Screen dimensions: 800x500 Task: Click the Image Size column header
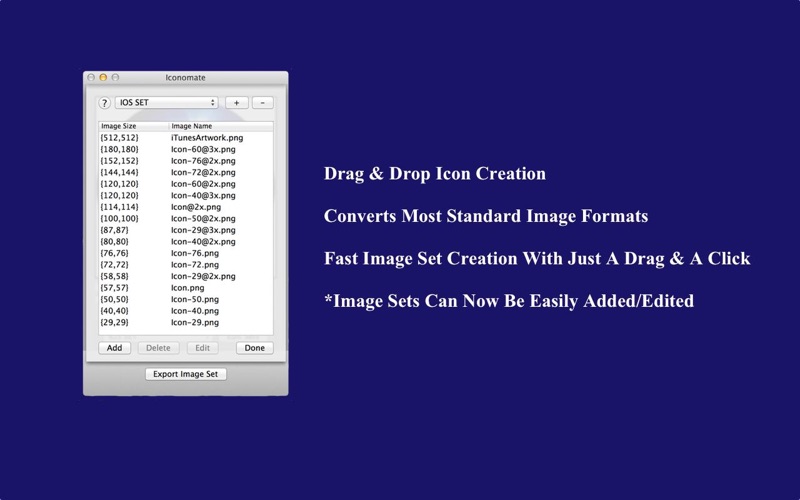134,126
